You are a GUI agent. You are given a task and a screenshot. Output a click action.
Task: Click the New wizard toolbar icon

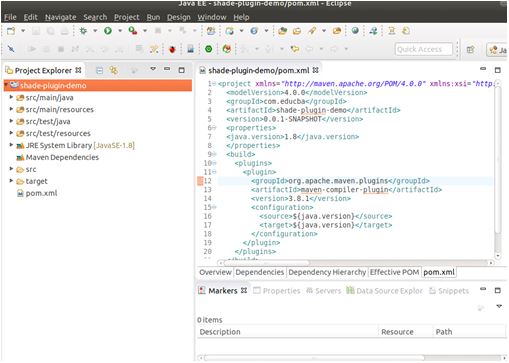[x=11, y=31]
